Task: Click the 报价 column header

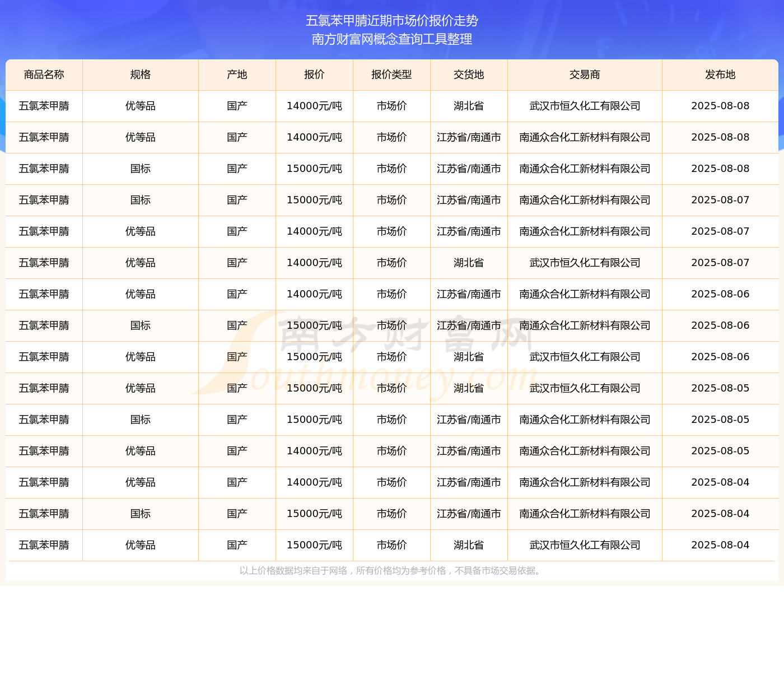Action: [314, 75]
